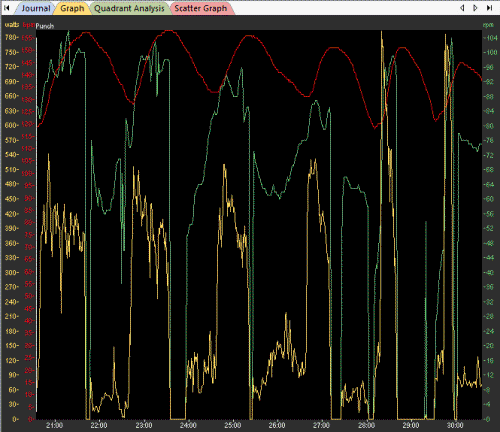Click the 300 watts axis tick
This screenshot has width=500, height=432.
tap(11, 272)
